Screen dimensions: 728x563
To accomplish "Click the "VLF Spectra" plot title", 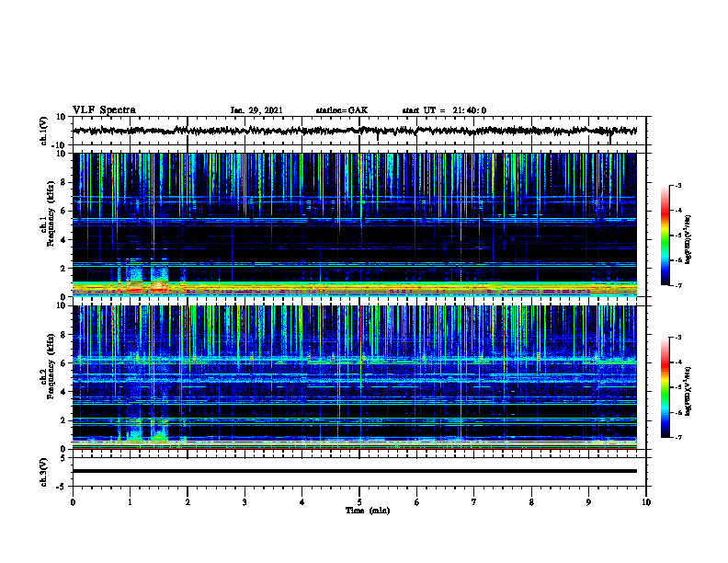I will point(105,110).
